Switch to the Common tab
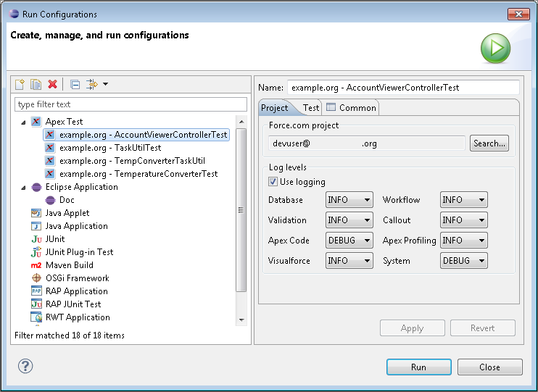This screenshot has height=392, width=538. [x=352, y=108]
